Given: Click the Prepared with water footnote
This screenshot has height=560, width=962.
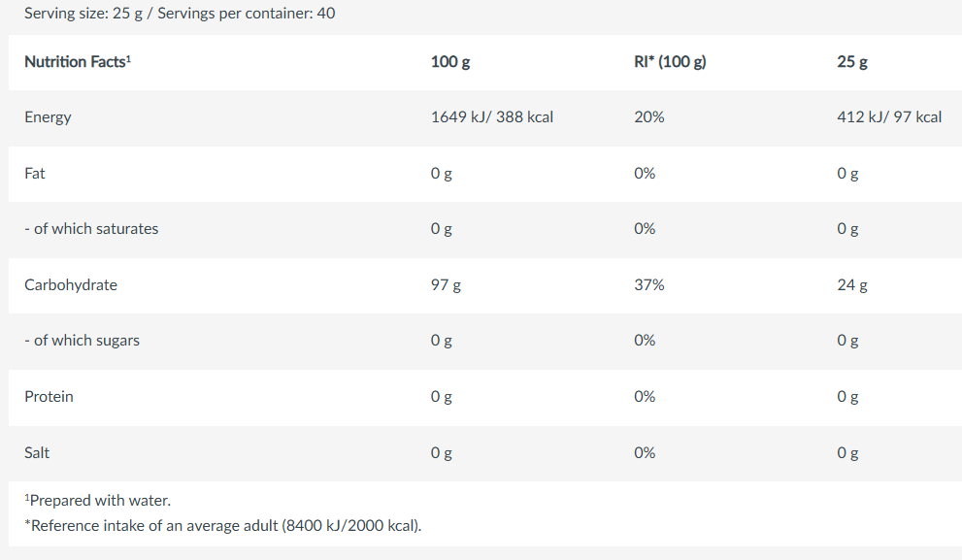Looking at the screenshot, I should [x=97, y=501].
